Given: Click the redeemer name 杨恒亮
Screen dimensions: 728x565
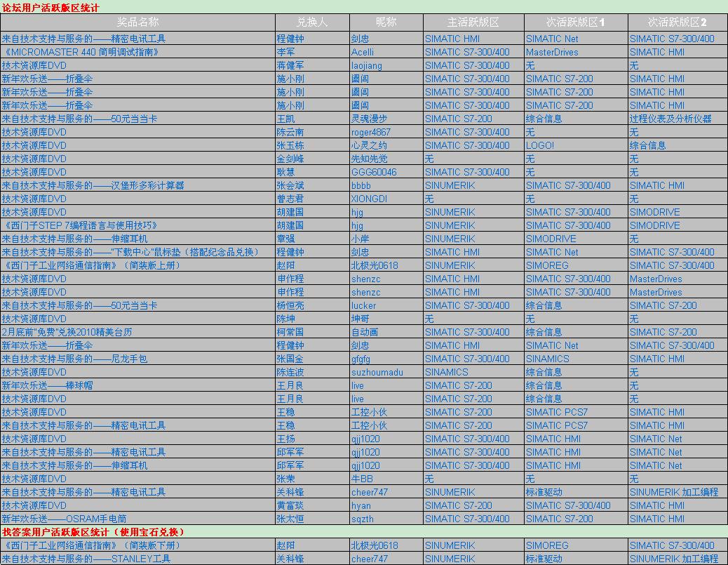Looking at the screenshot, I should [290, 305].
